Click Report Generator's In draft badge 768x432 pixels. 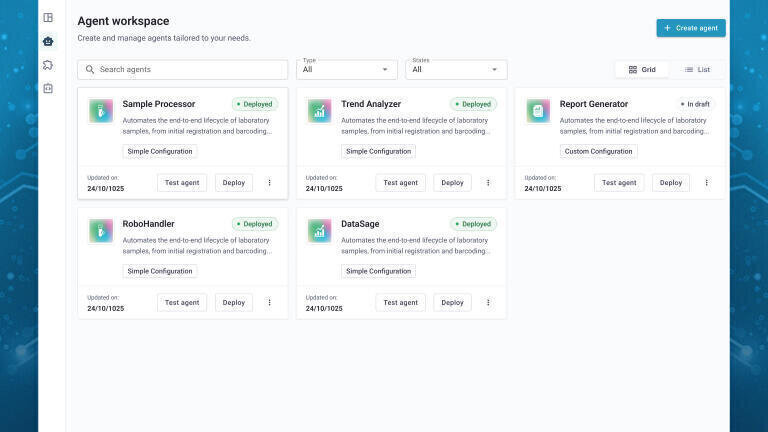click(x=695, y=104)
